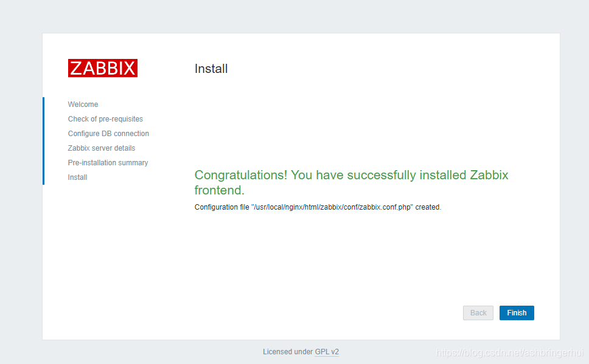Image resolution: width=589 pixels, height=364 pixels.
Task: Click the disabled Back button
Action: point(478,312)
